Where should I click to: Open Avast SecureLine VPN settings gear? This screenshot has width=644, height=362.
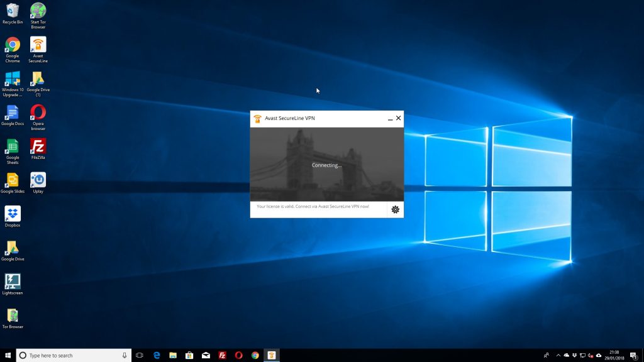pos(395,210)
